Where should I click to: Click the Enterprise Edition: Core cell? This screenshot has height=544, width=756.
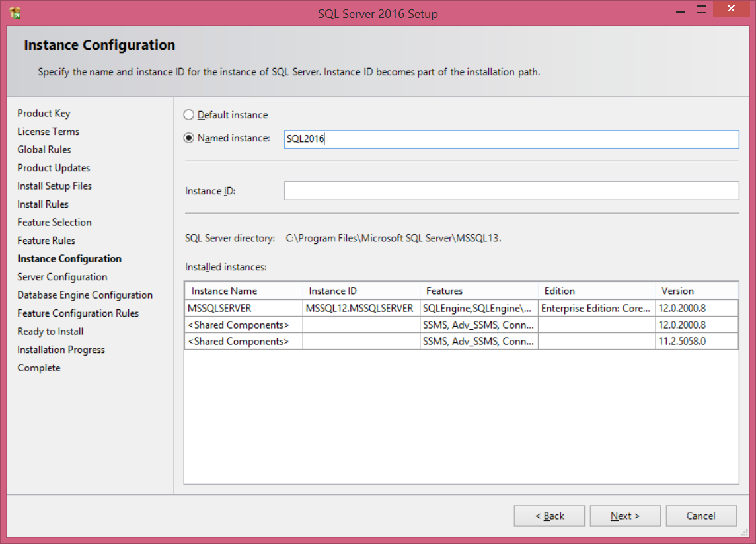(x=597, y=308)
